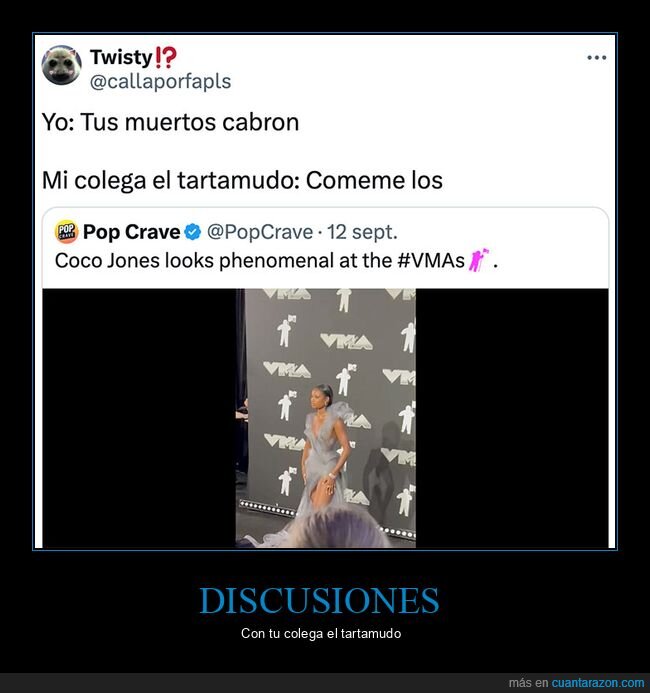Click the DISCUSIONES title

[x=319, y=601]
